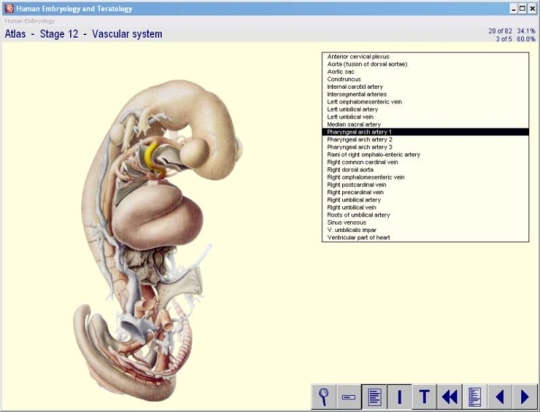
Task: Select Ventricular part of heart entry
Action: [359, 238]
